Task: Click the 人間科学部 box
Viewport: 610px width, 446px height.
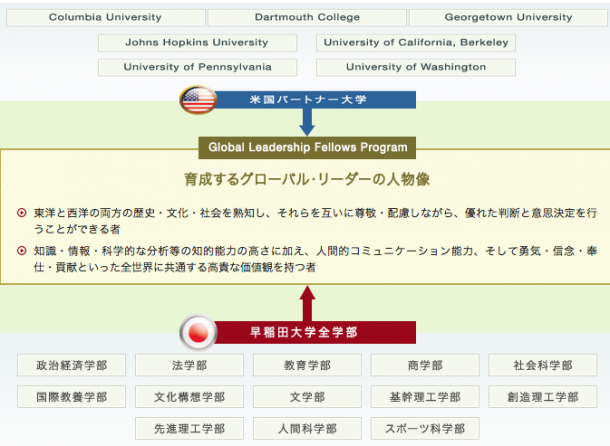Action: point(307,428)
